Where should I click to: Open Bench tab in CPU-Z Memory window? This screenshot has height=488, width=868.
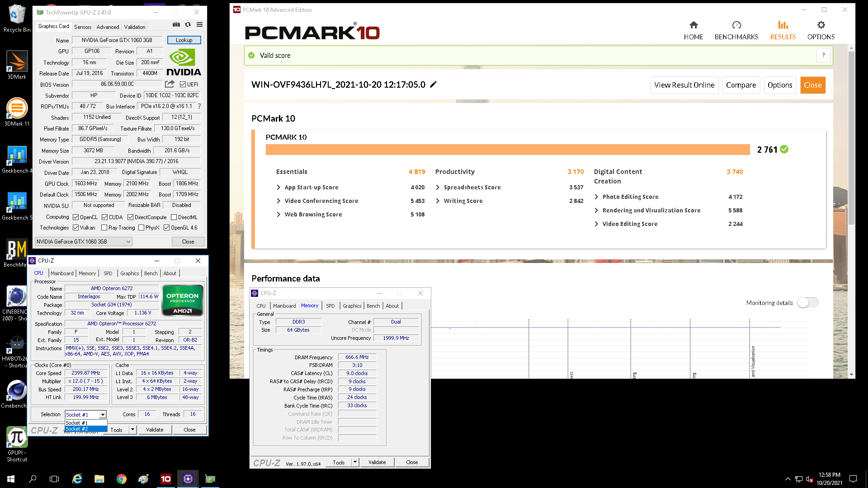point(373,306)
